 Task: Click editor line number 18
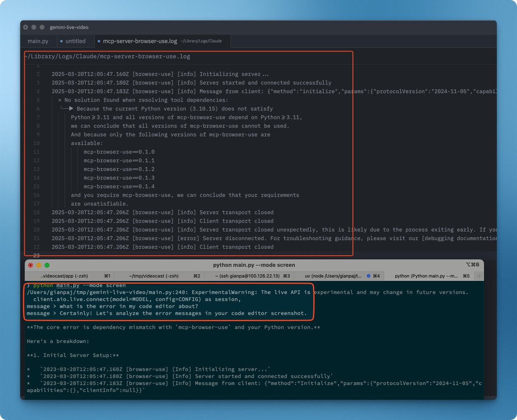(37, 212)
